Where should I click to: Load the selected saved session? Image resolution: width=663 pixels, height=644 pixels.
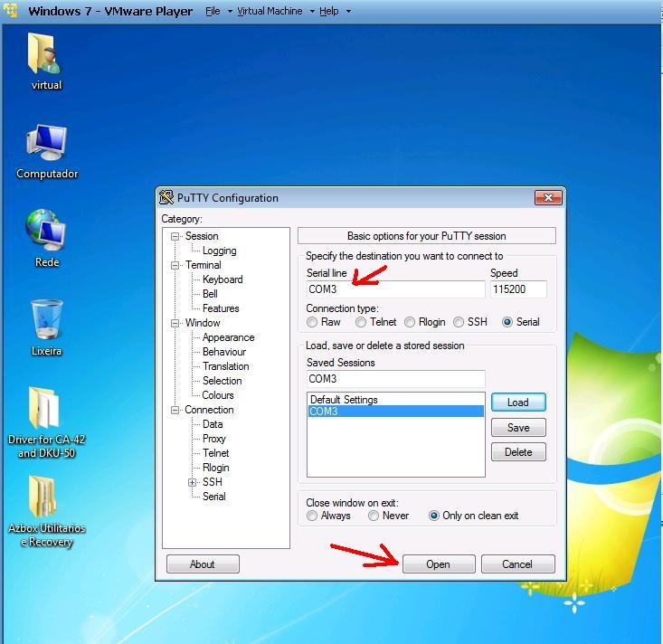[518, 402]
